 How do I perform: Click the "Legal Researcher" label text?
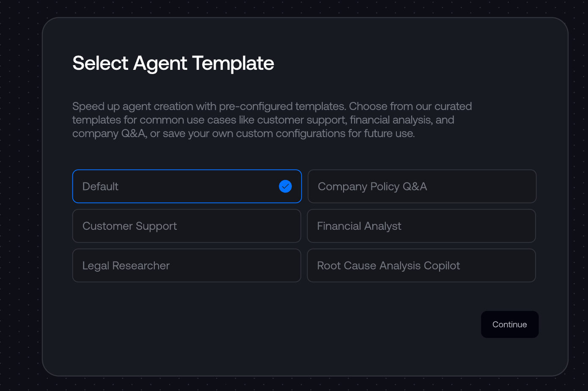click(126, 266)
